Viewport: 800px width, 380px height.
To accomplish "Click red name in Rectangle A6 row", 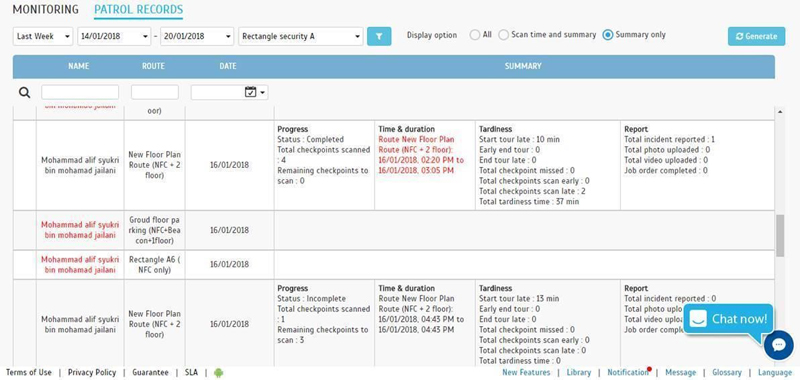I will [x=80, y=264].
